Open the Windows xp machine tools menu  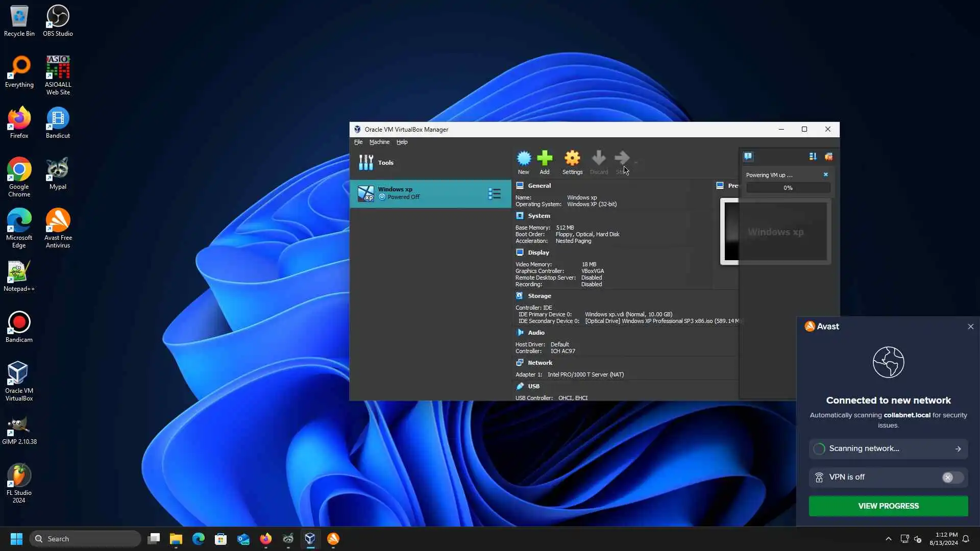(494, 193)
